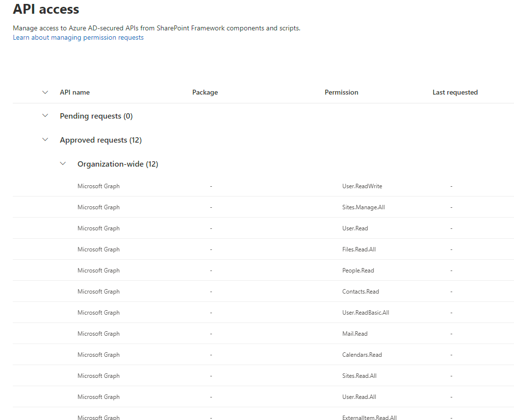Collapse the API name header chevron
This screenshot has width=514, height=420.
coord(45,92)
